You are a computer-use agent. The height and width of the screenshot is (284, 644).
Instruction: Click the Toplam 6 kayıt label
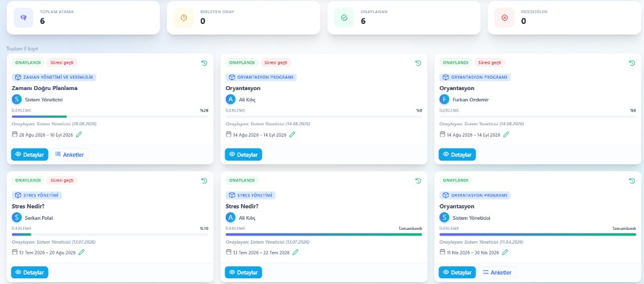click(x=22, y=49)
